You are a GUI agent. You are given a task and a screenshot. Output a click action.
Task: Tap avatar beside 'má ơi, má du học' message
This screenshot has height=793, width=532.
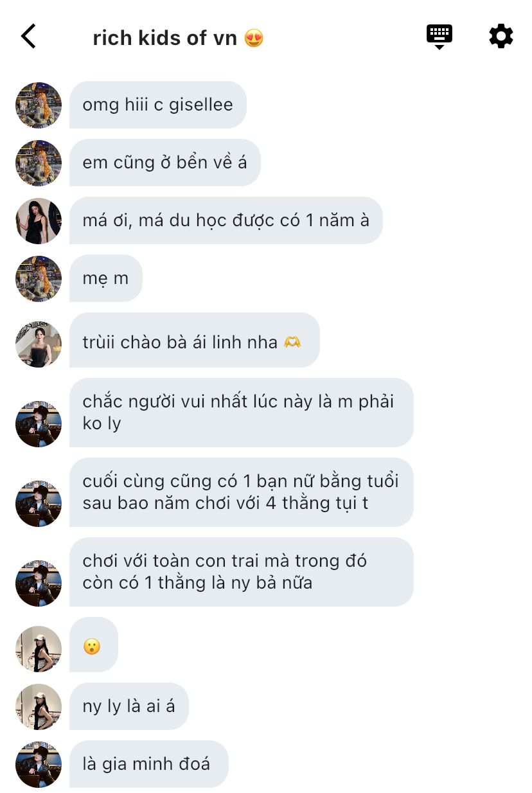[39, 221]
